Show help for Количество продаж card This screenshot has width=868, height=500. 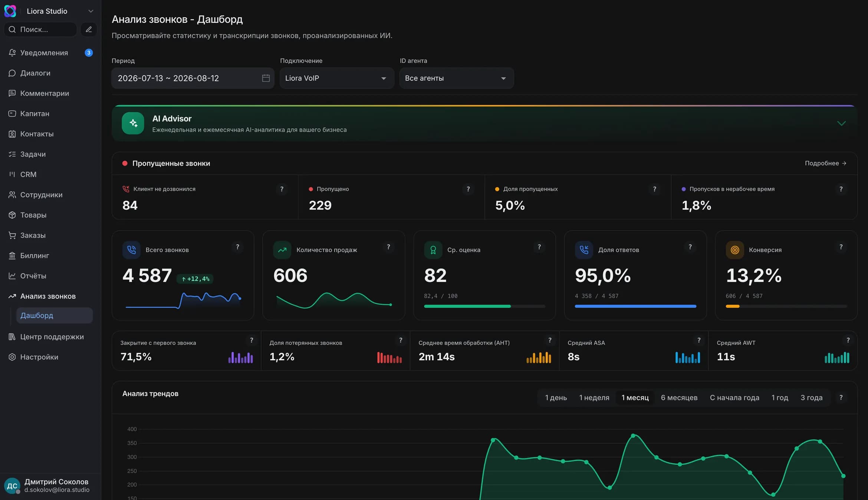[388, 247]
